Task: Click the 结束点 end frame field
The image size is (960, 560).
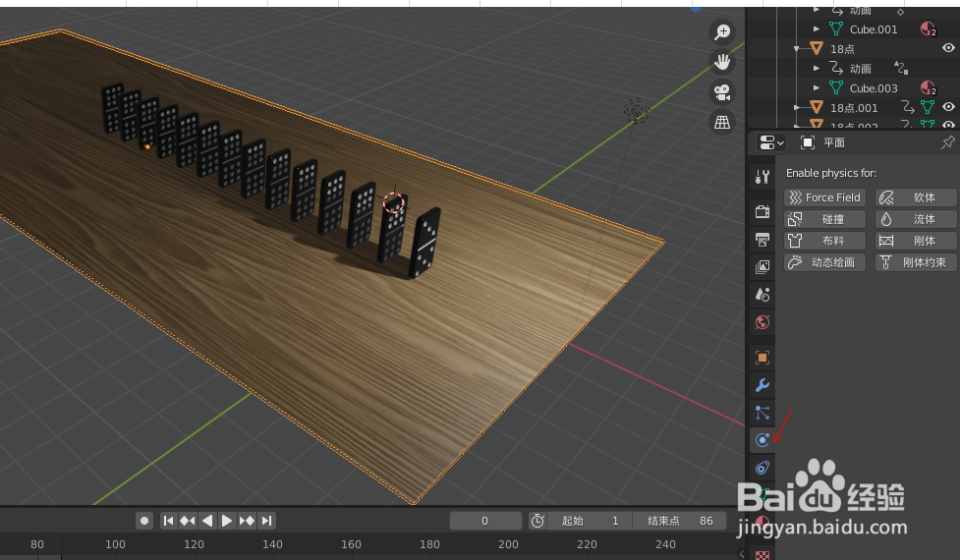Action: point(680,521)
